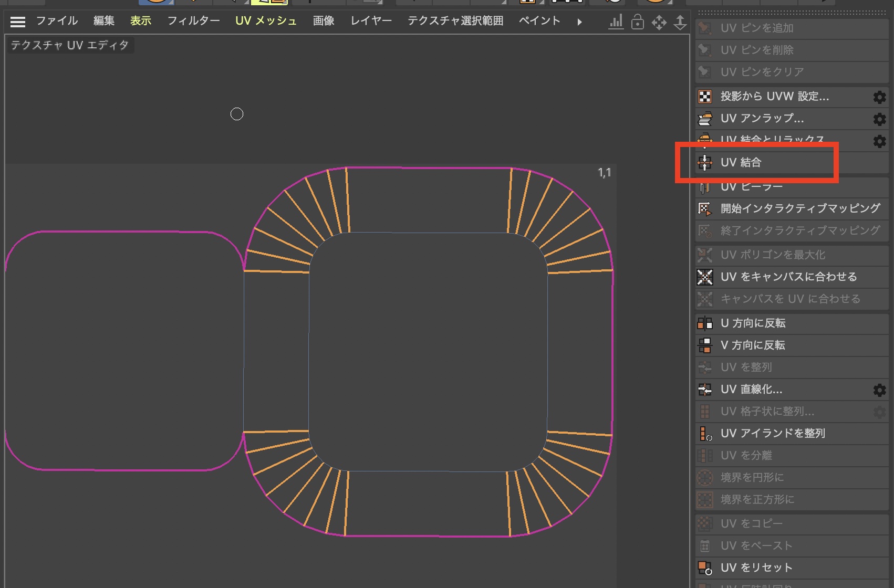Image resolution: width=894 pixels, height=588 pixels.
Task: Click the histogram bars icon in header
Action: coord(616,22)
